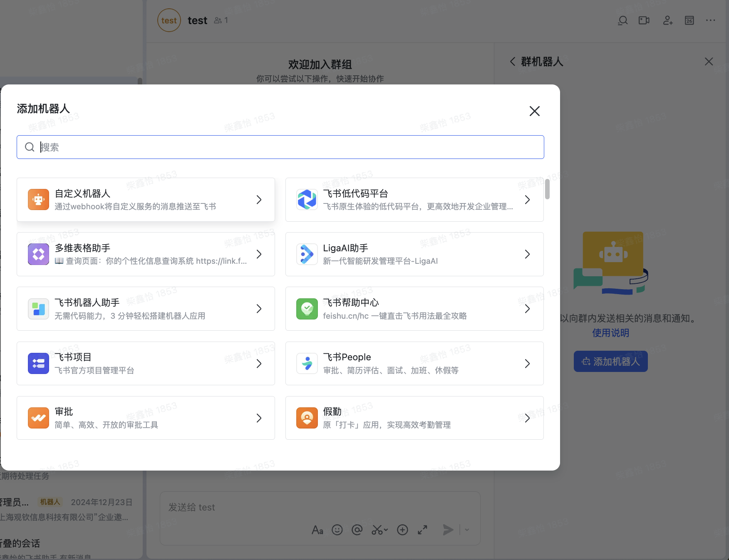Select the 假勤 title text
The image size is (729, 560).
click(332, 411)
